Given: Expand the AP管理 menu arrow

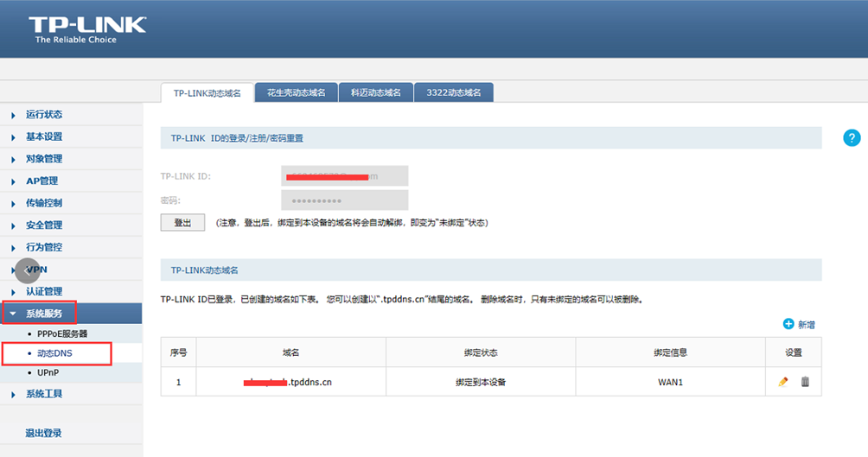Looking at the screenshot, I should pyautogui.click(x=13, y=181).
